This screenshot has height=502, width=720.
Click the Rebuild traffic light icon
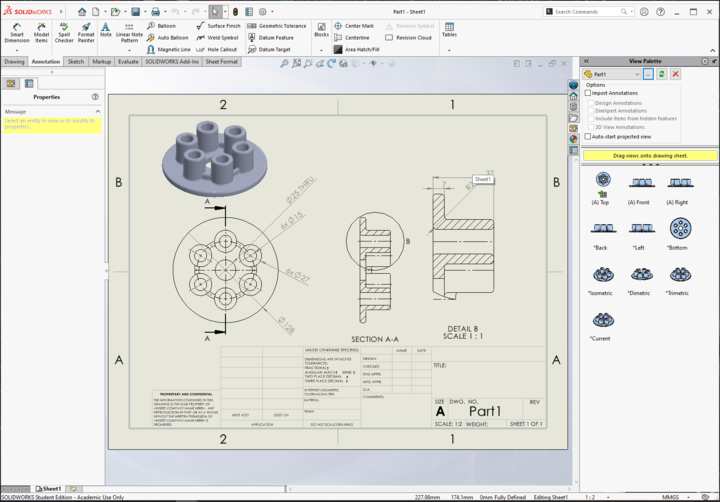click(235, 11)
